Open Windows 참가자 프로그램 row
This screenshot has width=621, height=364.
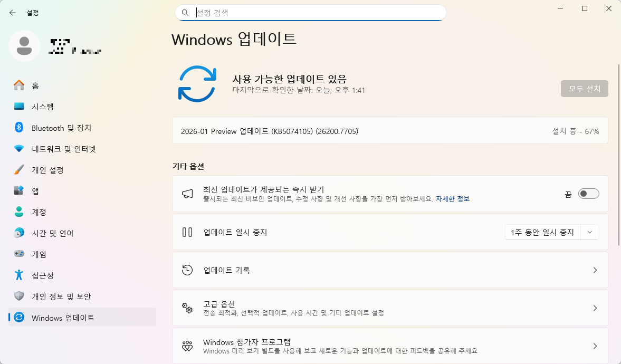point(390,346)
